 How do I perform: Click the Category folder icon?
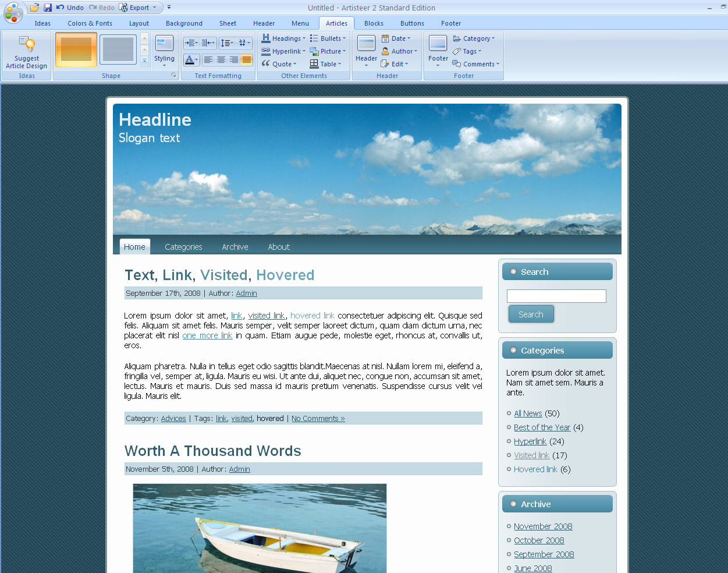tap(457, 38)
